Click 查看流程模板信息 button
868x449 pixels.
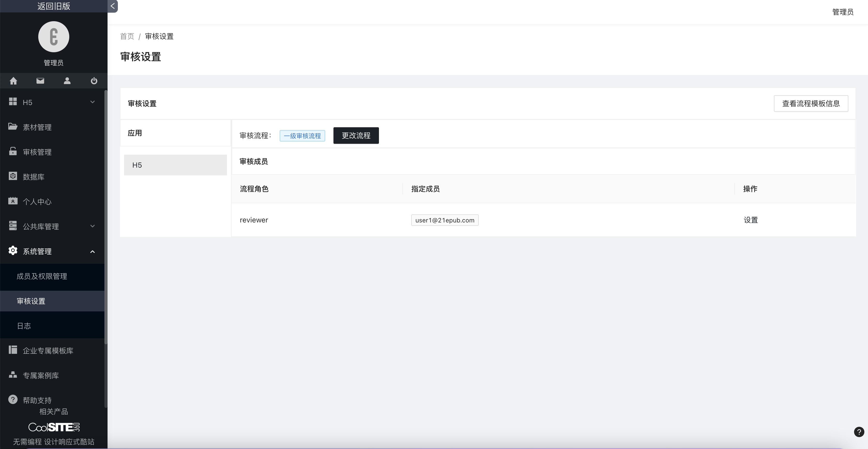(811, 103)
